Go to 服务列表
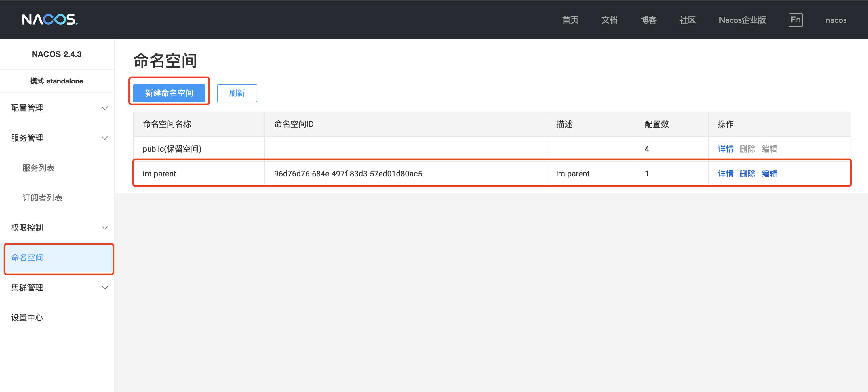The image size is (868, 392). pyautogui.click(x=38, y=168)
